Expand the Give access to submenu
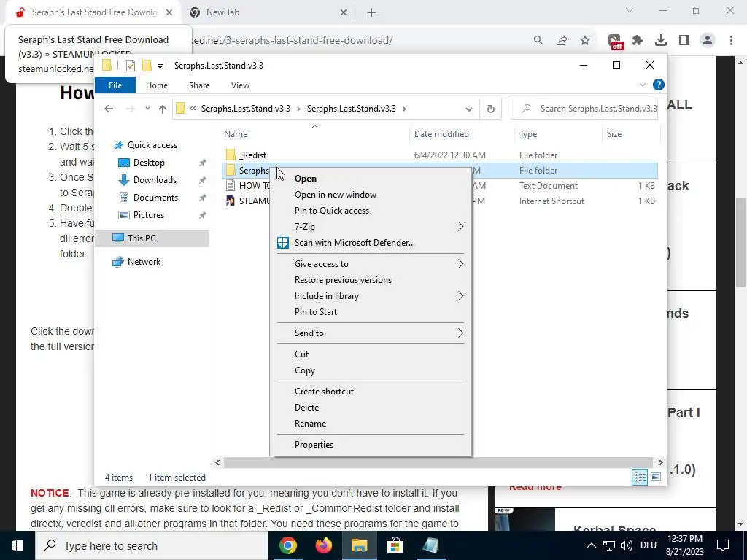 coord(371,264)
